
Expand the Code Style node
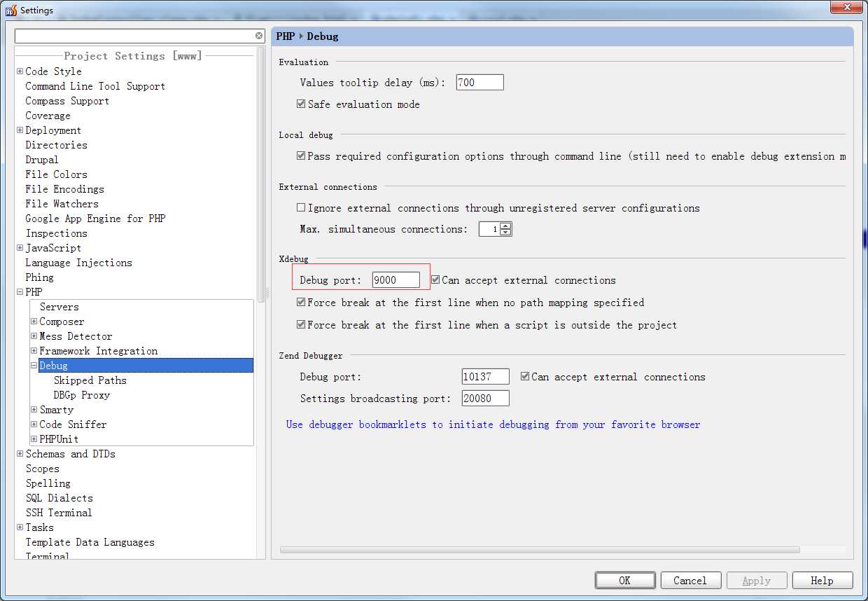click(20, 71)
